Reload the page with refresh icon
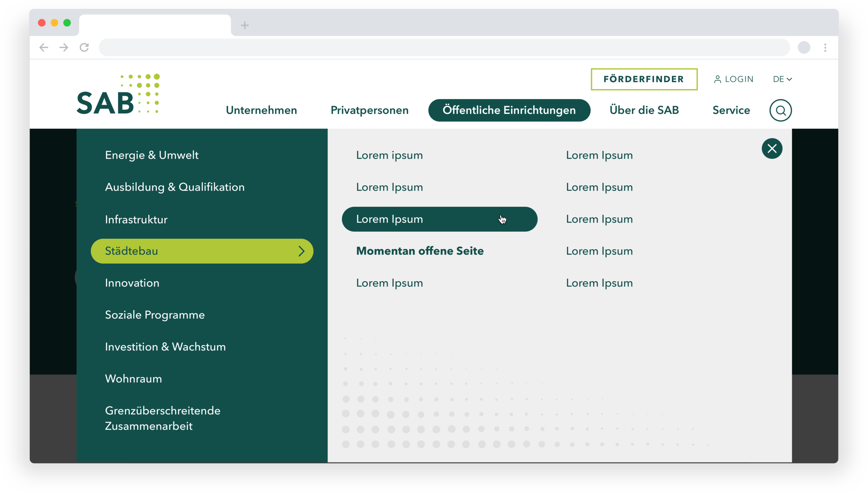The image size is (868, 493). [84, 47]
